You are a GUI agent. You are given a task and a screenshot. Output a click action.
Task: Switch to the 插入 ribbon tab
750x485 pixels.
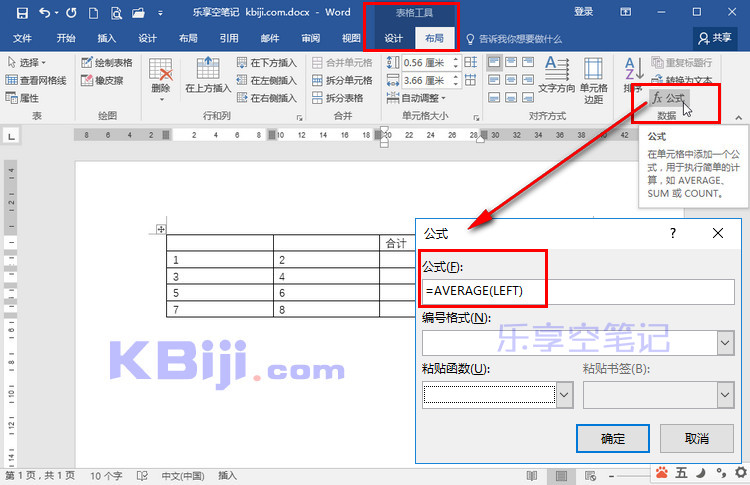click(106, 38)
